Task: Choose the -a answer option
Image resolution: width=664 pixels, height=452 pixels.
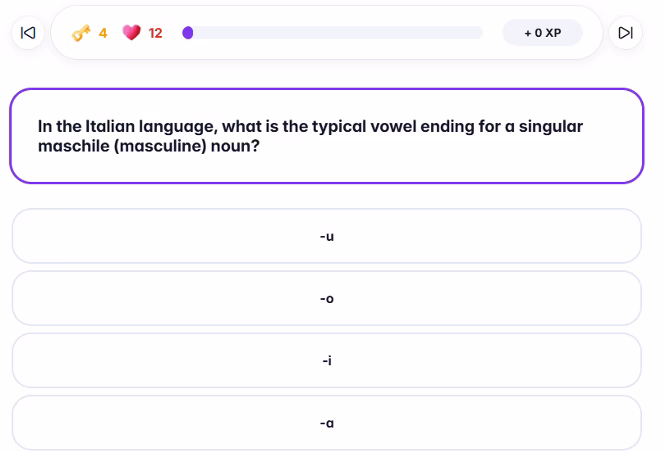Action: pyautogui.click(x=326, y=423)
